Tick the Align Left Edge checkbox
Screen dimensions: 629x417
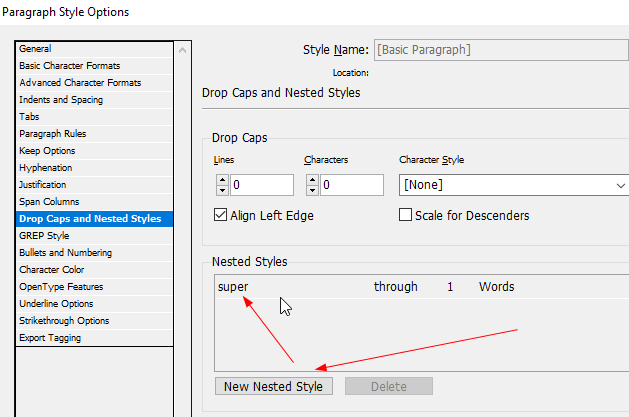222,215
